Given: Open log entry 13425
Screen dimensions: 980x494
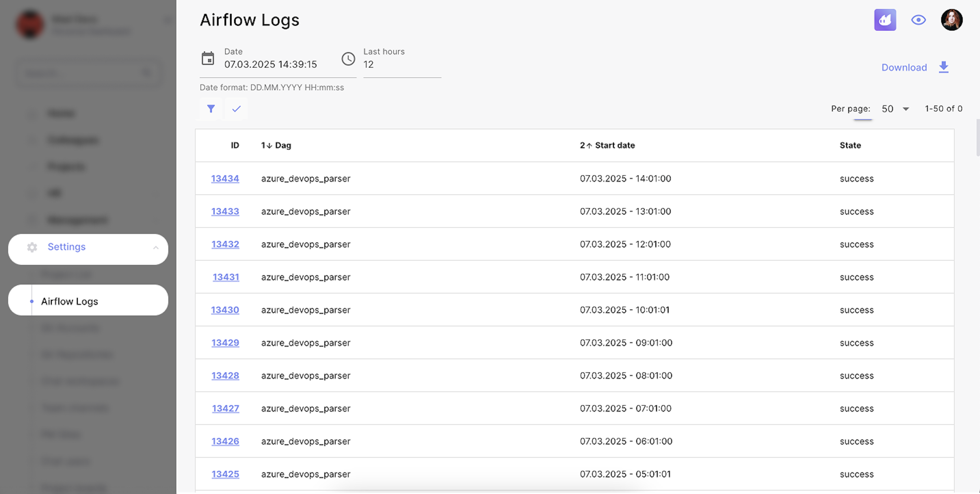Looking at the screenshot, I should coord(225,474).
